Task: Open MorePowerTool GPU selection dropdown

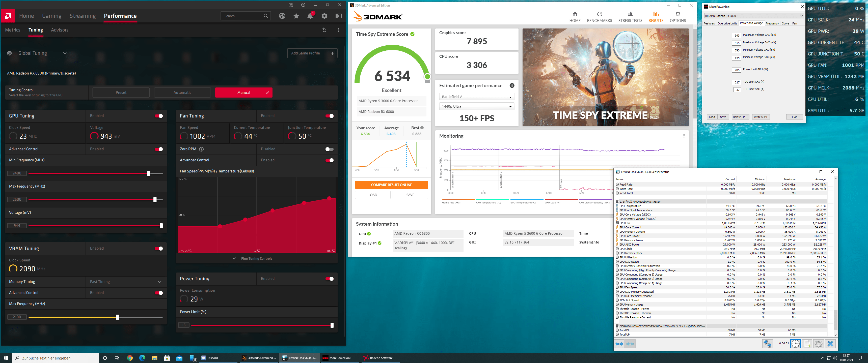Action: (x=753, y=16)
